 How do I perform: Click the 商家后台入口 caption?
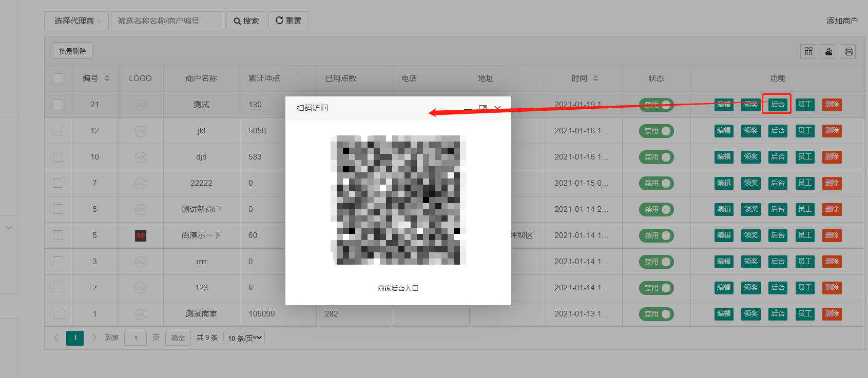tap(398, 288)
